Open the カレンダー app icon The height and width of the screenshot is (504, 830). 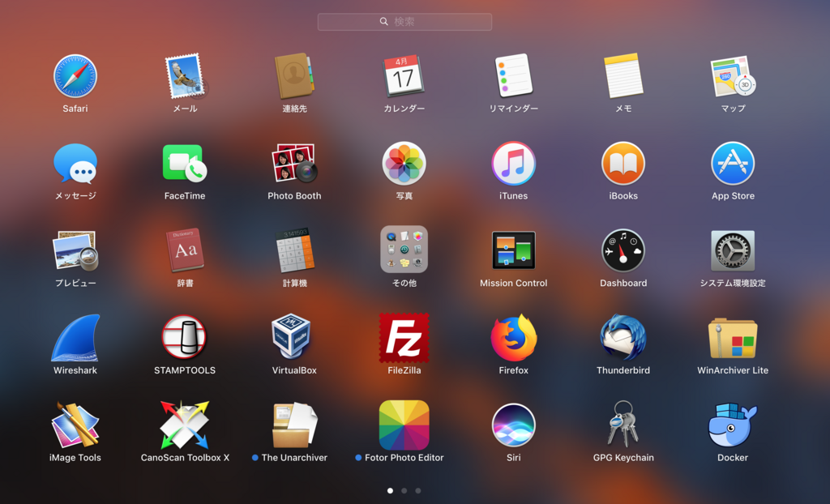(x=404, y=76)
